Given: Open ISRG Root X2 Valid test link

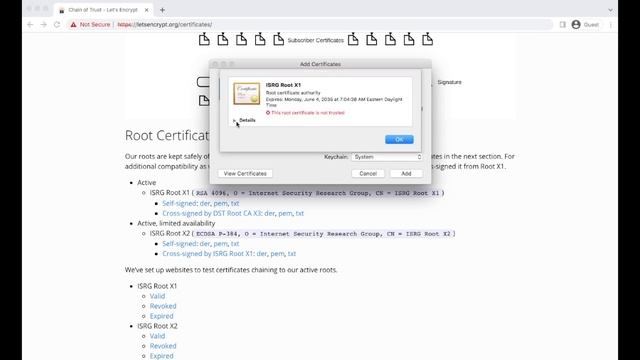Looking at the screenshot, I should (157, 336).
